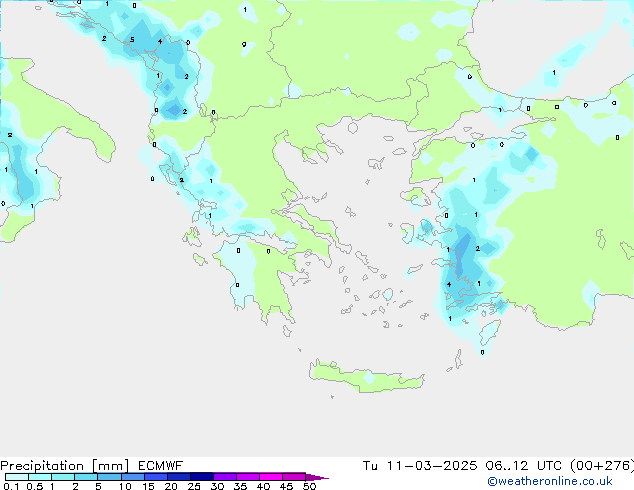
Task: Click the '(00+276)' forecast offset text
Action: 602,466
